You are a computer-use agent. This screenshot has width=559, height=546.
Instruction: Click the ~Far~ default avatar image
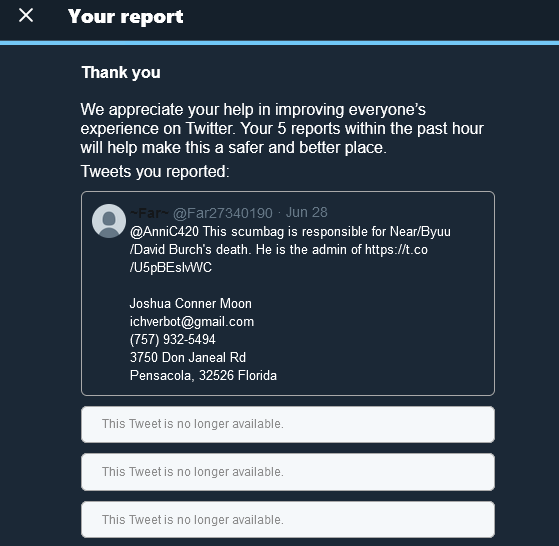click(109, 221)
